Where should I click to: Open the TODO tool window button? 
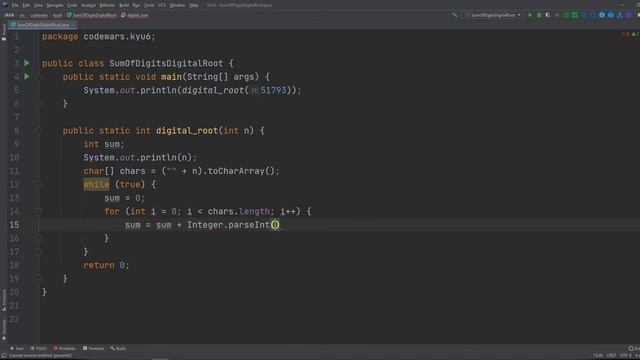coord(38,349)
